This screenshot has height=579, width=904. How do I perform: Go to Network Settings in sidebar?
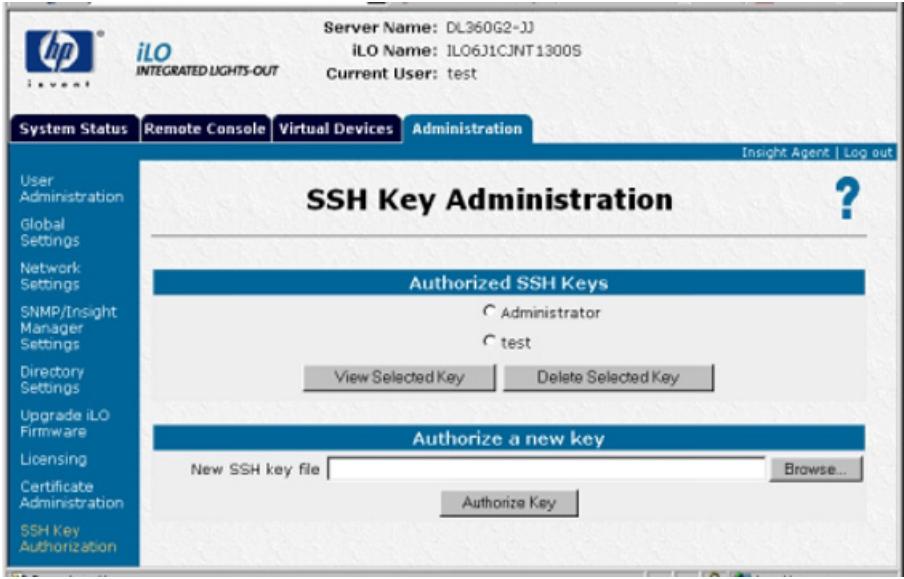coord(50,276)
